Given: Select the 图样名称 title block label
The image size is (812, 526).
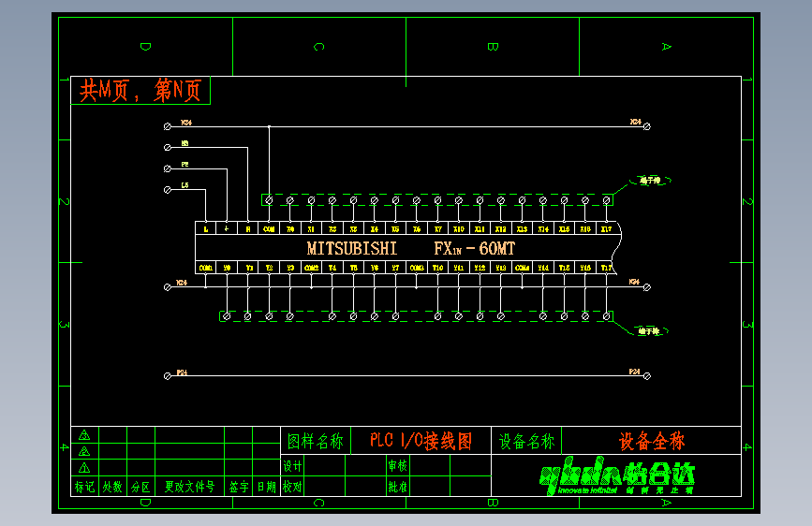Looking at the screenshot, I should (x=316, y=441).
